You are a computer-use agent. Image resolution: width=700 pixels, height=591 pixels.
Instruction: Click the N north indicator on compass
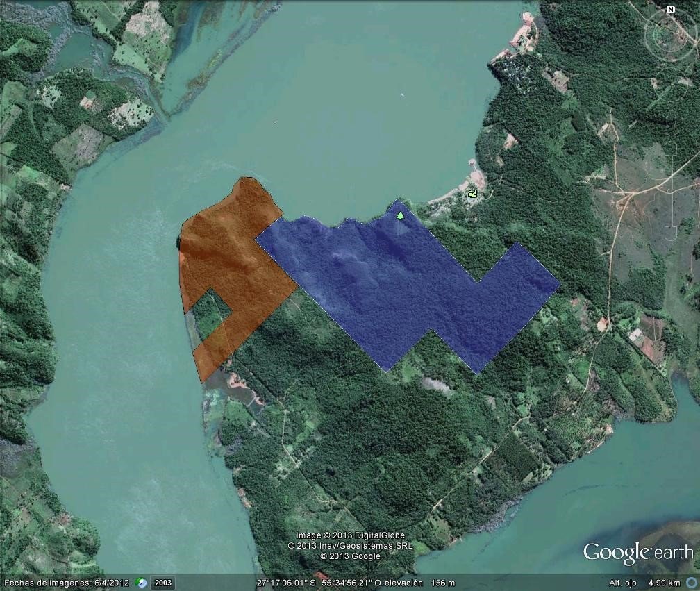coord(670,9)
